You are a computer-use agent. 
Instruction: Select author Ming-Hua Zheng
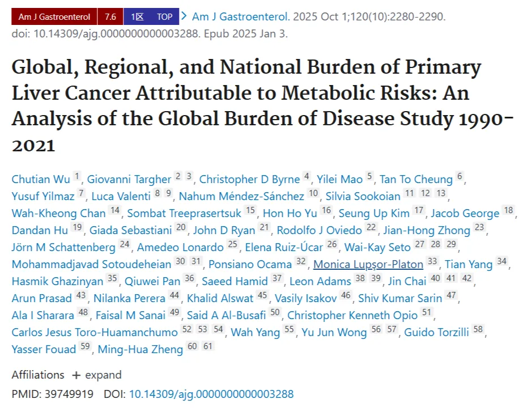coord(140,349)
